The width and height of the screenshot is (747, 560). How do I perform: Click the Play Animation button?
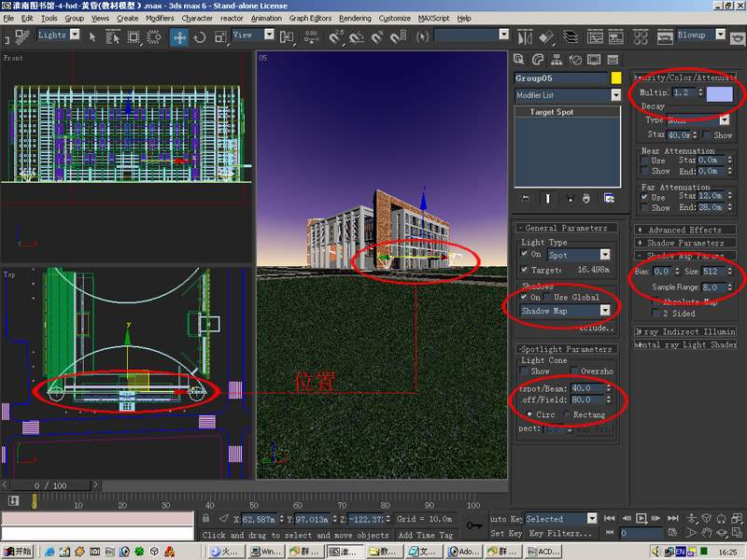point(641,518)
